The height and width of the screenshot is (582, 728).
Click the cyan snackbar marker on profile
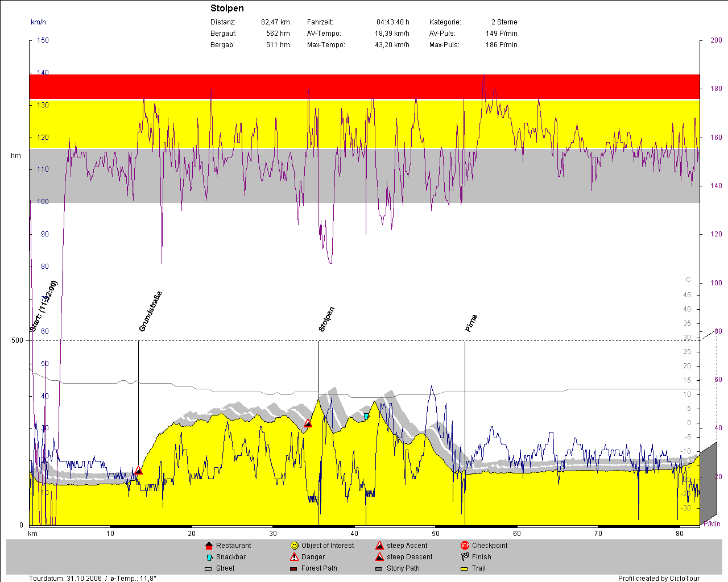pos(366,417)
